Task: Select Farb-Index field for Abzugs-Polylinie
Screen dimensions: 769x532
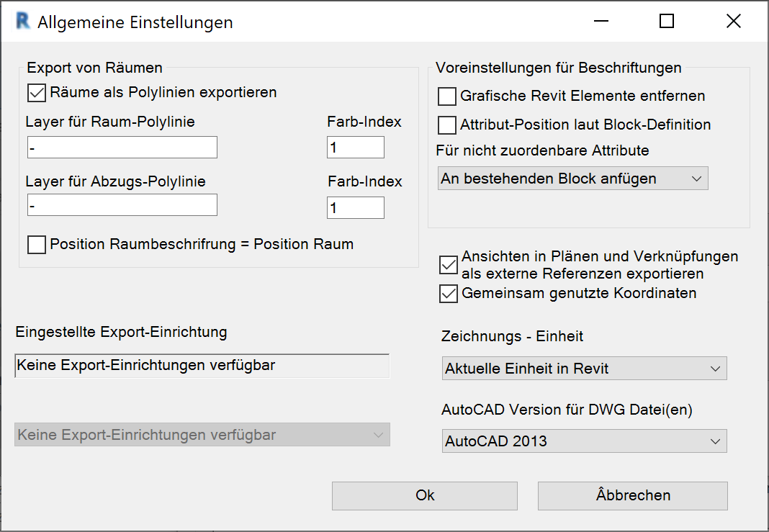Action: pyautogui.click(x=355, y=208)
